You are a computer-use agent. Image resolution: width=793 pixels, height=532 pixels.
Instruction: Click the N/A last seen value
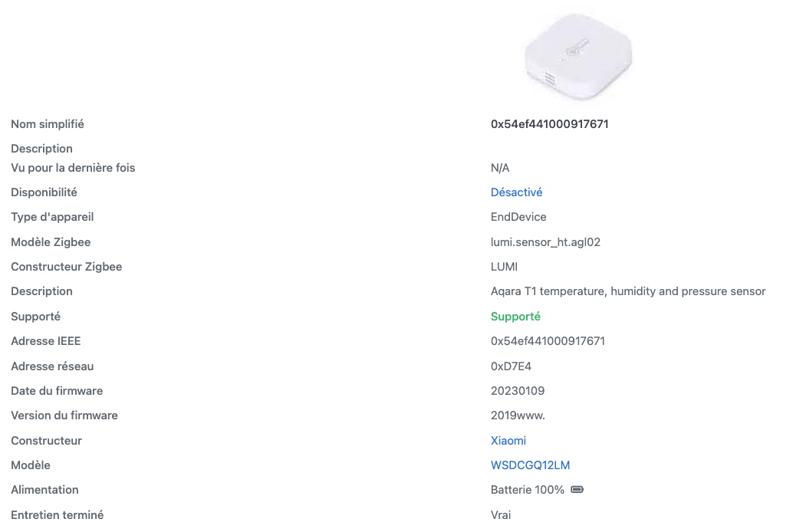point(500,168)
